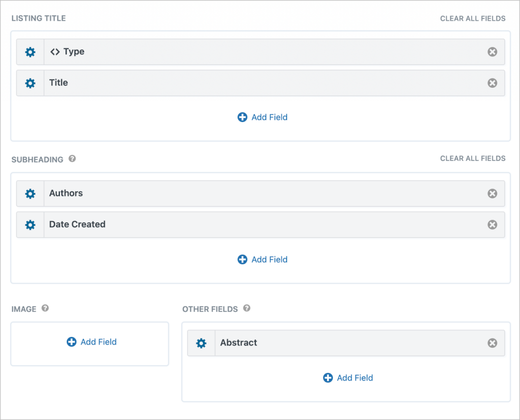Click the custom content code icon beside Type
520x420 pixels.
click(x=55, y=52)
